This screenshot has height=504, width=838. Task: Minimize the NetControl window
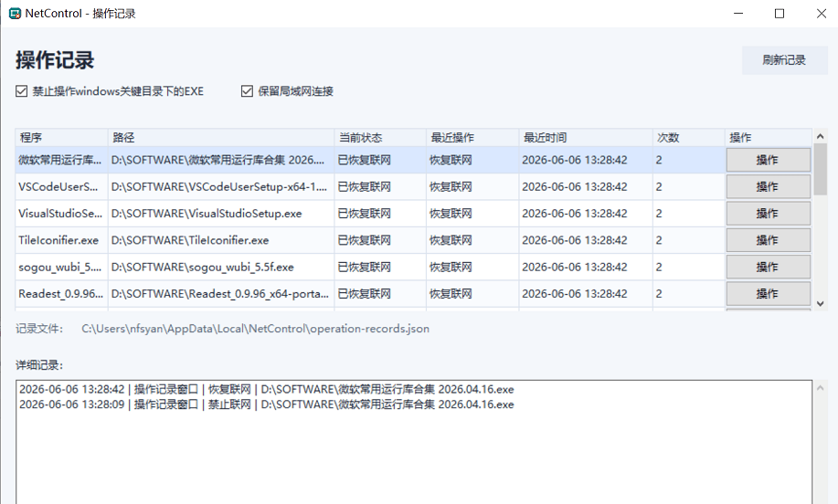(738, 14)
